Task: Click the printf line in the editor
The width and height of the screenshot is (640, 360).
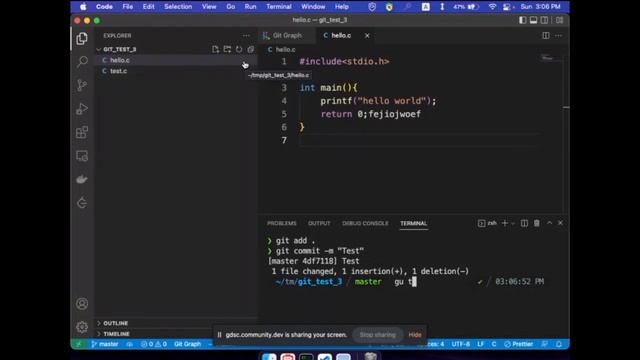Action: pyautogui.click(x=378, y=101)
